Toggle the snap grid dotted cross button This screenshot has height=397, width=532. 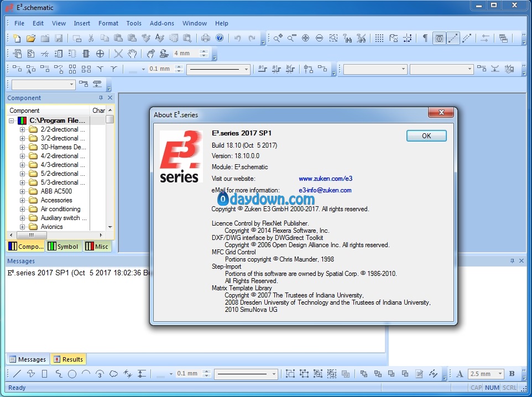click(407, 38)
